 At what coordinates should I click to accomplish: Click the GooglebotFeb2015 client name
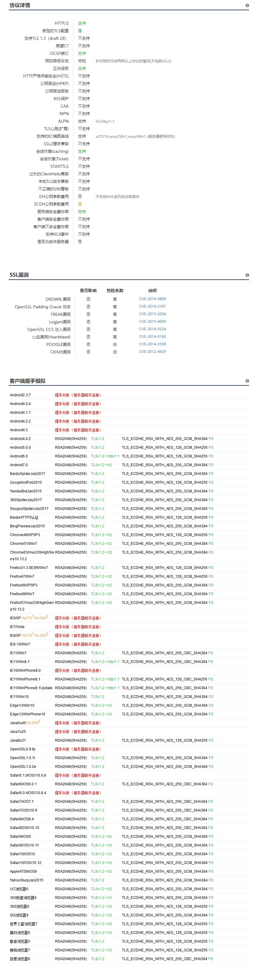coord(26,482)
